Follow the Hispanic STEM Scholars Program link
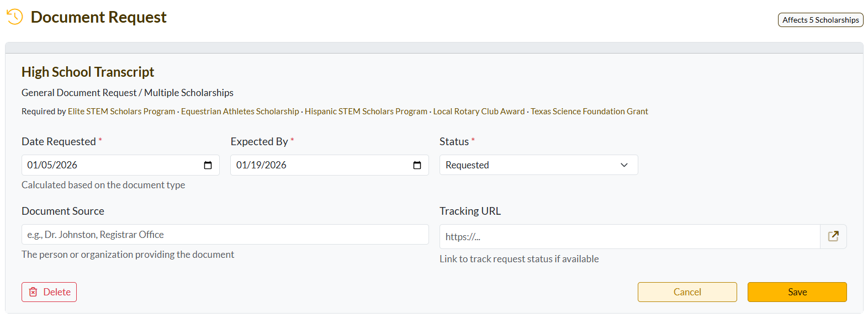This screenshot has height=318, width=868. point(366,112)
